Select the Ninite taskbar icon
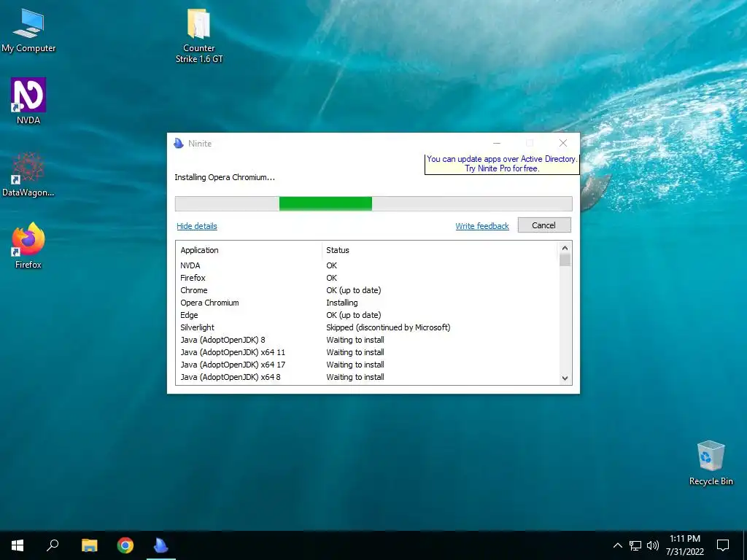The image size is (747, 560). (161, 545)
